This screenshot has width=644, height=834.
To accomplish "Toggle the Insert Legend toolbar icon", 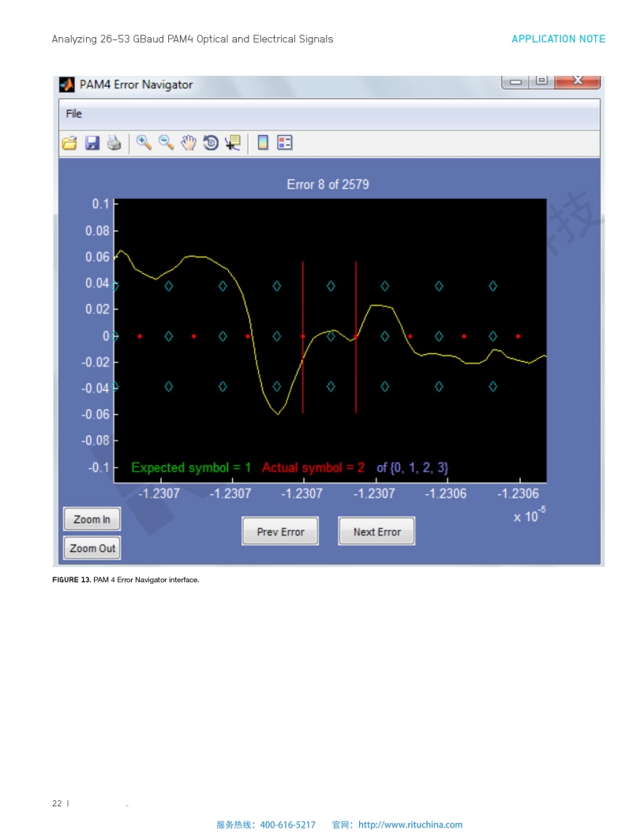I will pyautogui.click(x=285, y=143).
